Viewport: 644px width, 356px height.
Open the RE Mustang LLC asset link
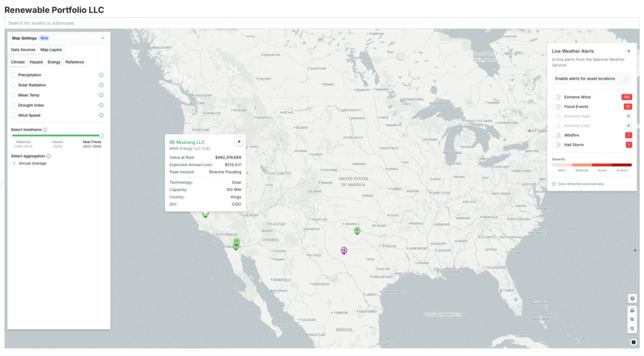(x=187, y=142)
